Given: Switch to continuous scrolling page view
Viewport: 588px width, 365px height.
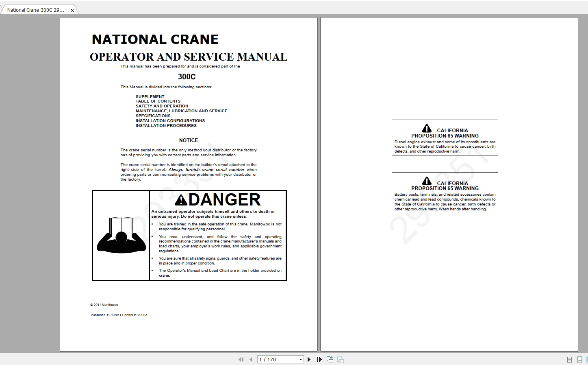Looking at the screenshot, I should (579, 360).
